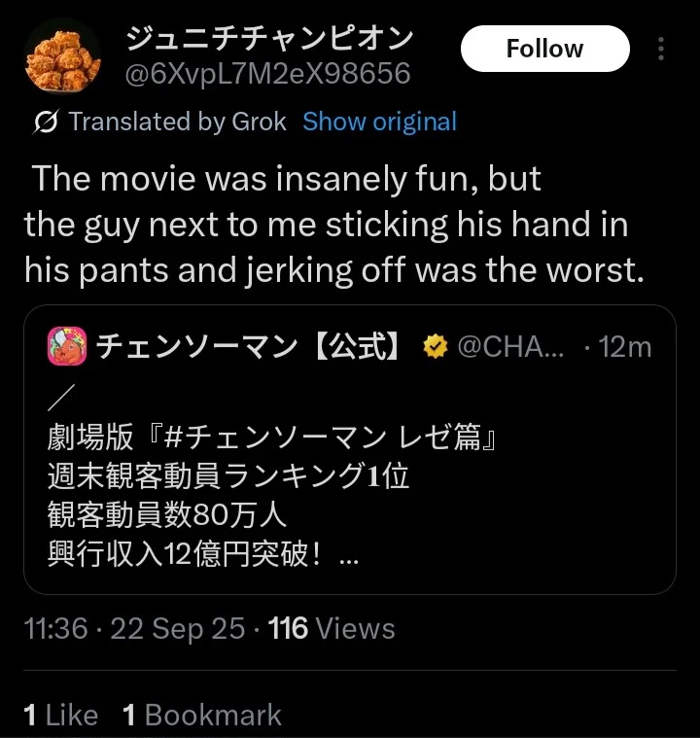
Task: Click the @6XvpL7M2eX98656 handle
Action: pyautogui.click(x=268, y=73)
